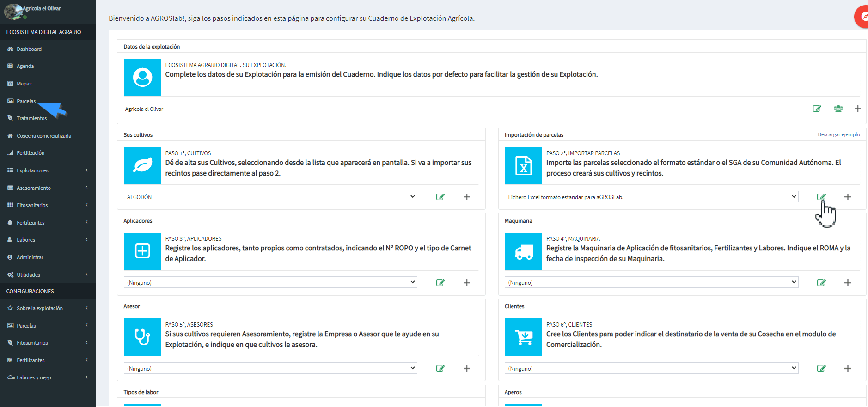Click the Tipos de labor panel heading
The image size is (868, 407).
pyautogui.click(x=141, y=392)
